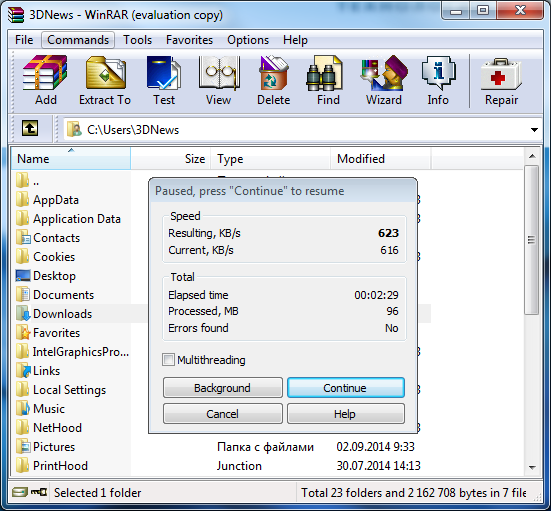The height and width of the screenshot is (511, 551).
Task: Click the file list scrollbar thumb
Action: (x=532, y=240)
